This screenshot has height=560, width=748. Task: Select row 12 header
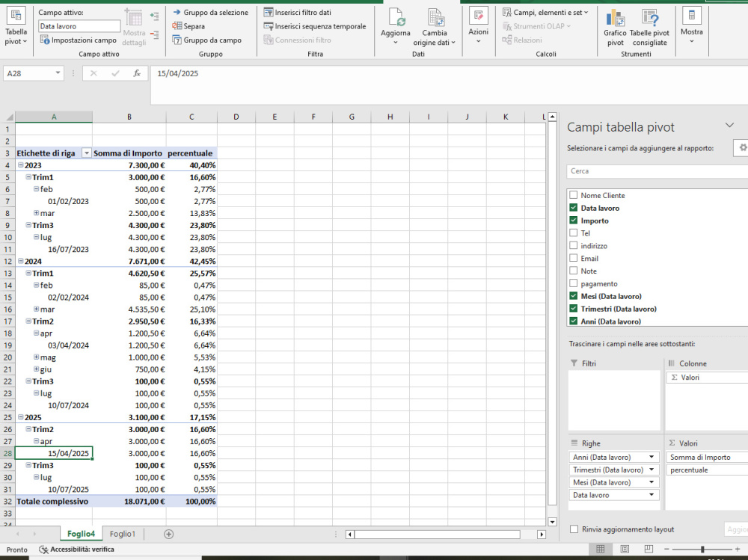point(7,262)
